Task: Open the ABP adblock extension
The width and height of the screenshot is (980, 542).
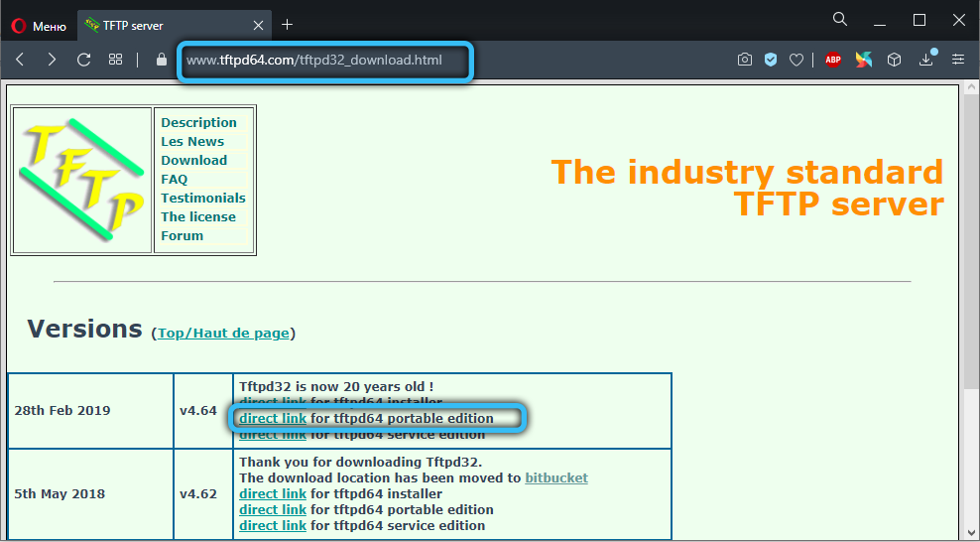Action: pos(833,60)
